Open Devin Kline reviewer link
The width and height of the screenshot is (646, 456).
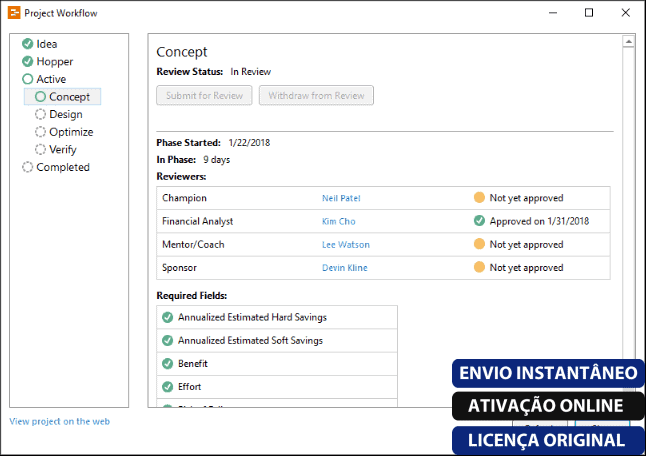click(345, 268)
